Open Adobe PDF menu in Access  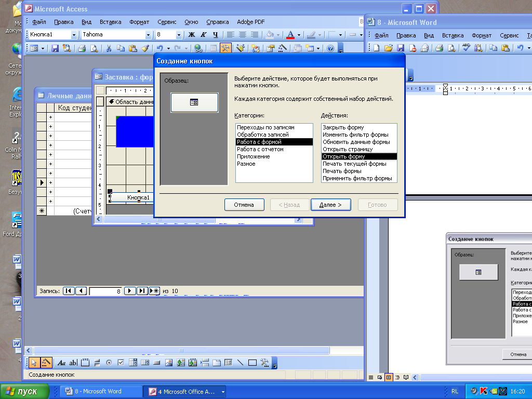click(251, 22)
